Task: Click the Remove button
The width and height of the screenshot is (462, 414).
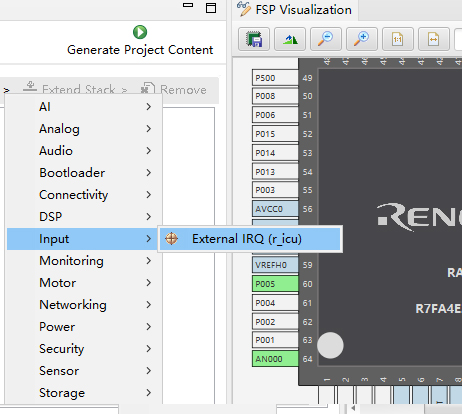Action: [x=174, y=89]
